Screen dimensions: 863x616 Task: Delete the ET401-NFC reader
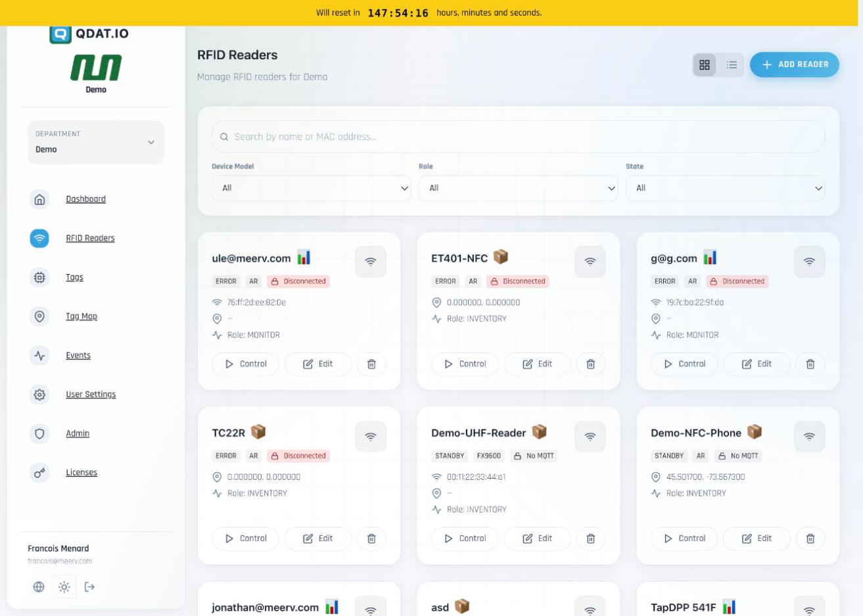[591, 364]
